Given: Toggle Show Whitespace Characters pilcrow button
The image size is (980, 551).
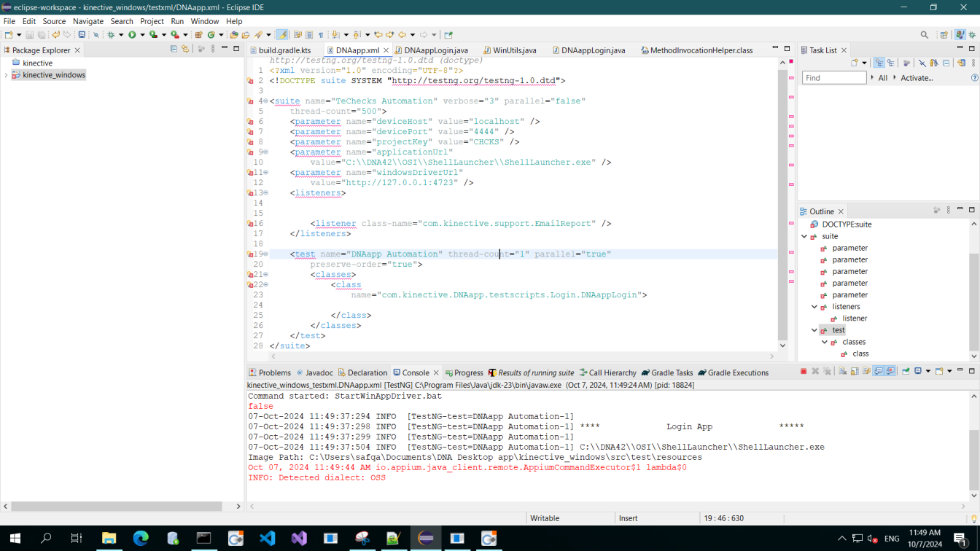Looking at the screenshot, I should 321,34.
